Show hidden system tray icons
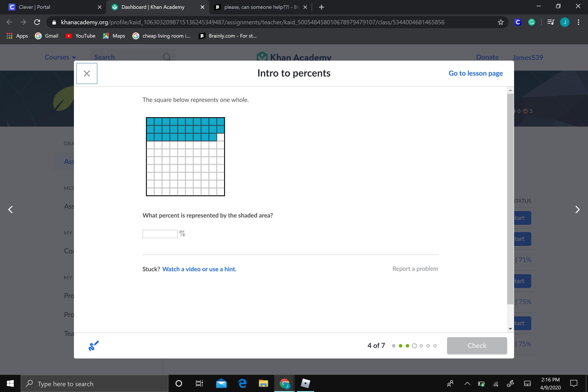588x392 pixels. coord(467,383)
